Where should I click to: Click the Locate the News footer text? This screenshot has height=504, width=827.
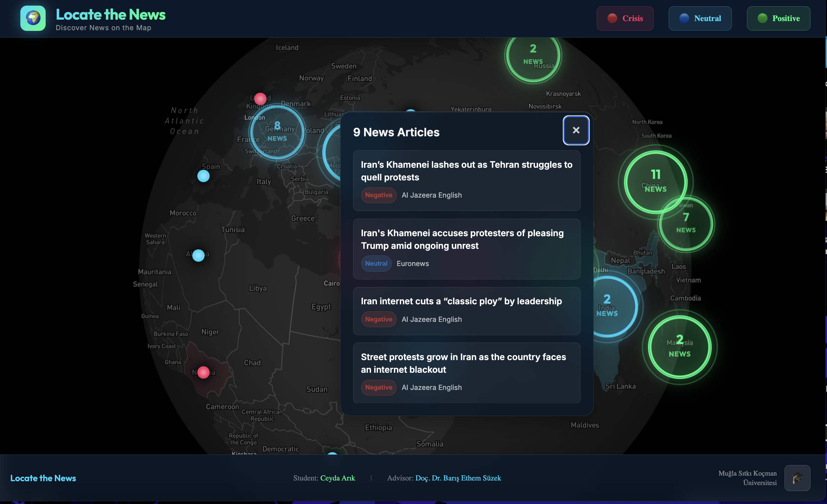coord(43,478)
